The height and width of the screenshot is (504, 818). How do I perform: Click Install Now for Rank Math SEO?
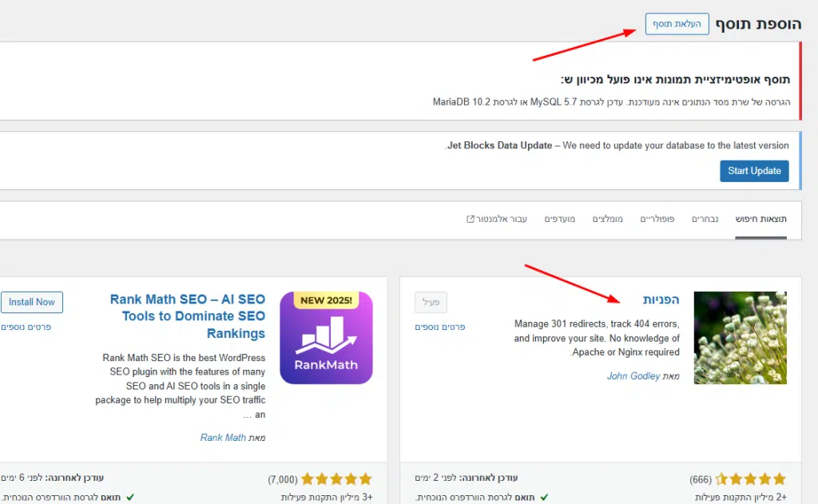31,302
